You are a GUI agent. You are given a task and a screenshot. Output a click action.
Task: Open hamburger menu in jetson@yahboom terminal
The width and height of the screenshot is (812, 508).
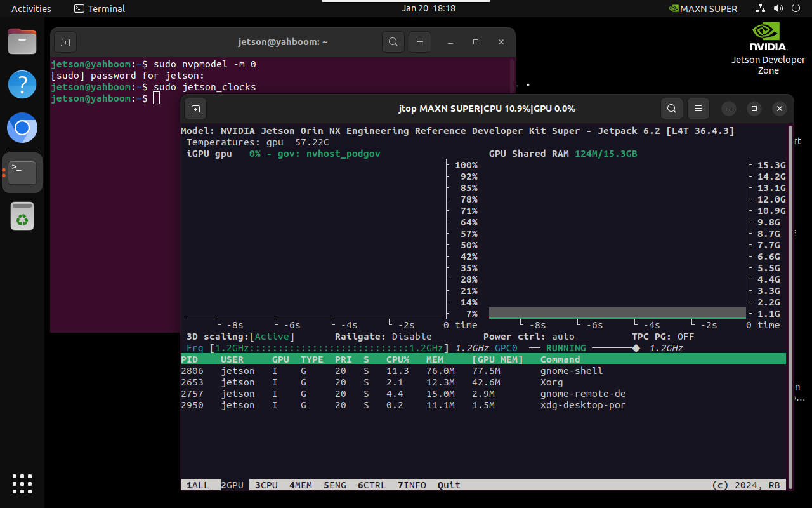(419, 42)
